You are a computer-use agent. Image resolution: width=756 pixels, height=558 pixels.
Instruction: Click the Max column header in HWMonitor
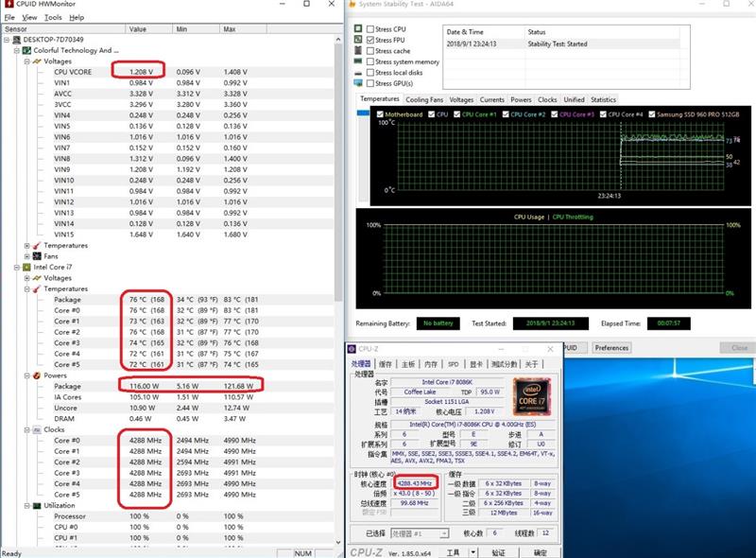[243, 29]
